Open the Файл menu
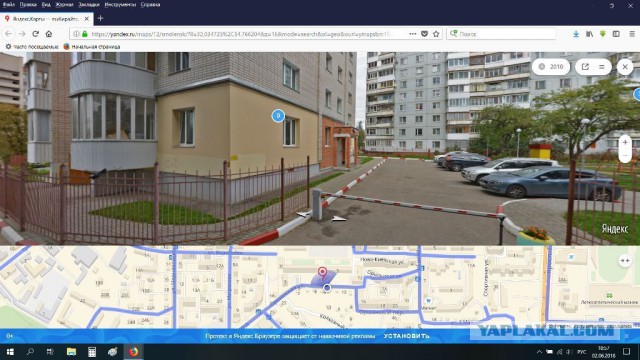Viewport: 640px width, 360px height. tap(9, 4)
